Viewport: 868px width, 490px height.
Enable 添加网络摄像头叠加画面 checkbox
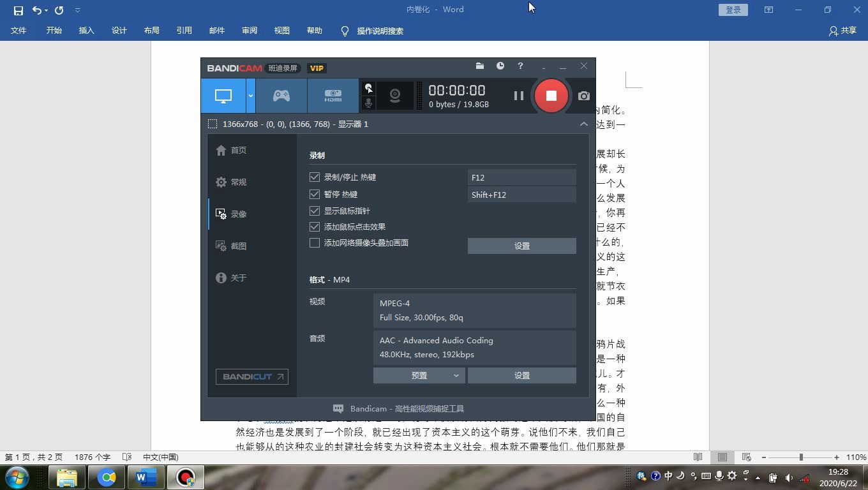pos(314,242)
